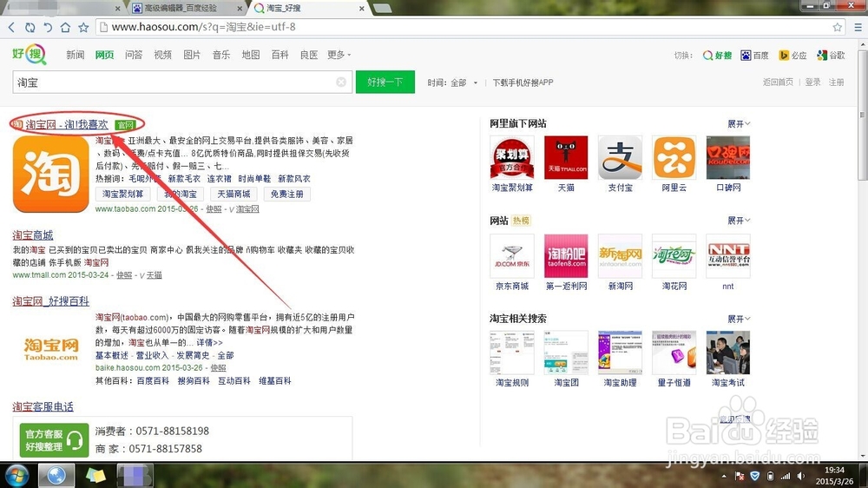Click 返回首页 link
The height and width of the screenshot is (488, 868).
[778, 82]
